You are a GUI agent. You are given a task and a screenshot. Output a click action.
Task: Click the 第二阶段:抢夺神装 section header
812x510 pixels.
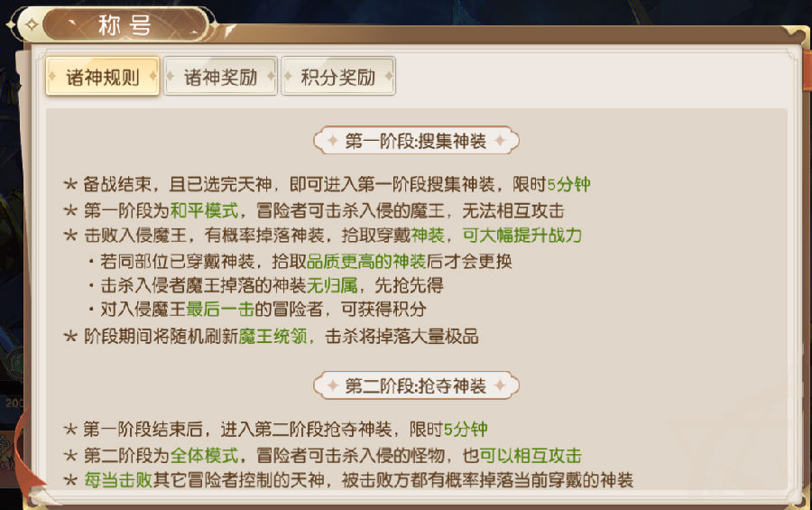click(416, 386)
